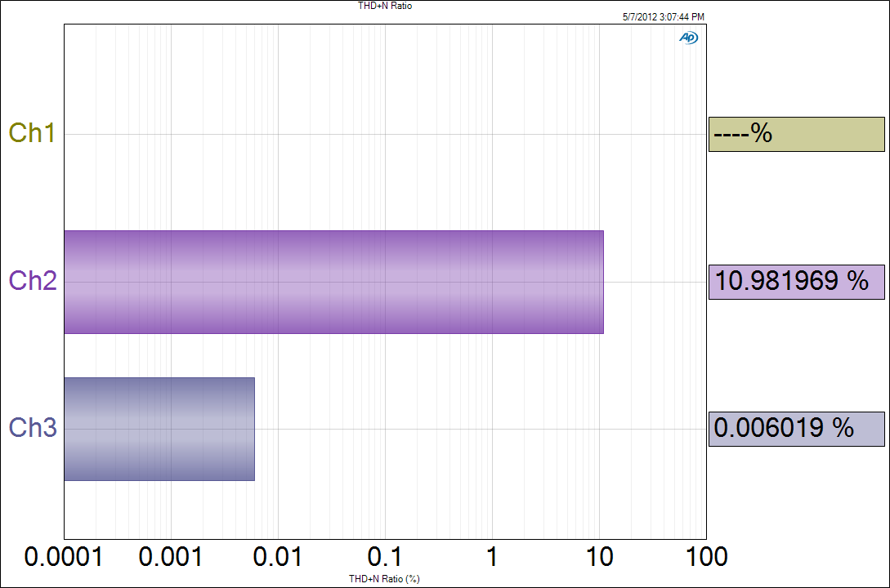The image size is (890, 588).
Task: Click the AP logo icon in the graph corner
Action: point(688,38)
